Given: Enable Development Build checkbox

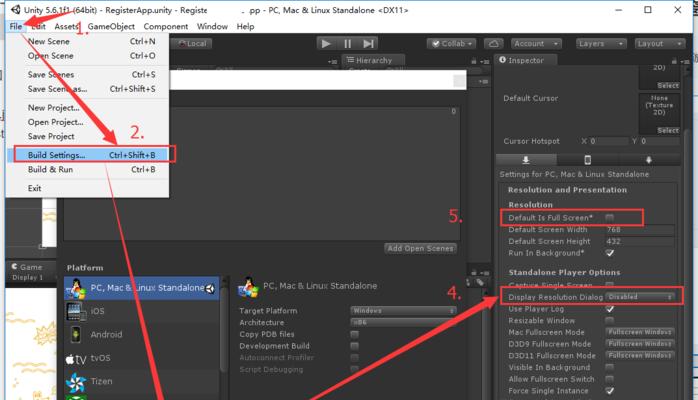Looking at the screenshot, I should coord(354,346).
